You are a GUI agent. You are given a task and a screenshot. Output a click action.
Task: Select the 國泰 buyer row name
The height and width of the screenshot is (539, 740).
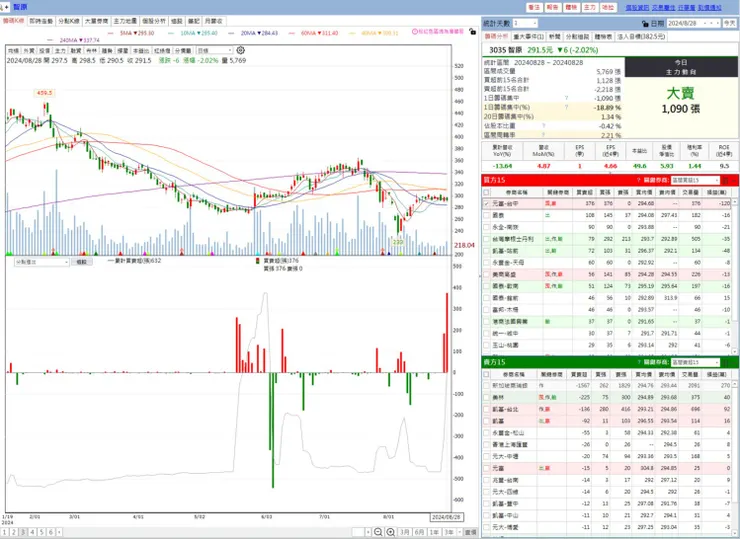[x=498, y=215]
